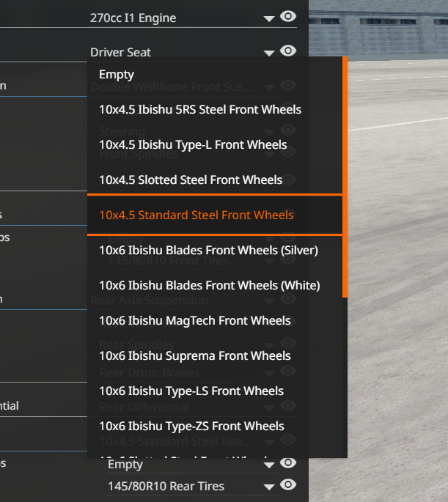
Task: Choose 10x6 Ibishu Blades Front Wheels (Silver)
Action: (208, 250)
